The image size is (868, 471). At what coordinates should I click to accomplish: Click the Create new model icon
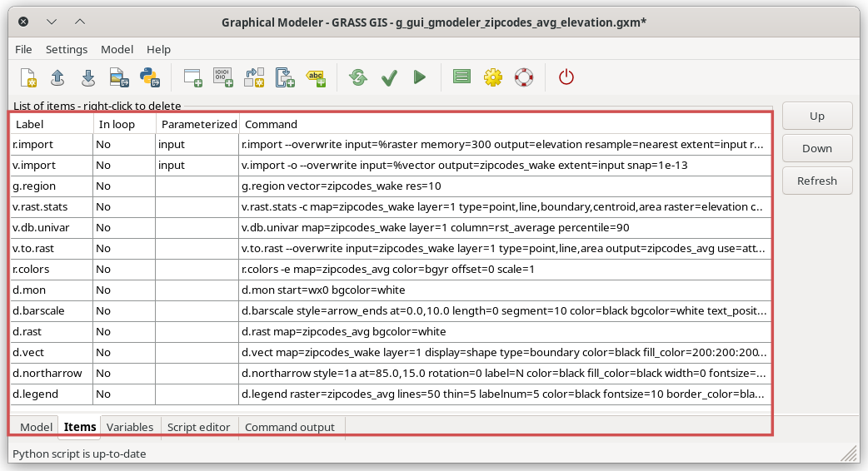coord(27,77)
